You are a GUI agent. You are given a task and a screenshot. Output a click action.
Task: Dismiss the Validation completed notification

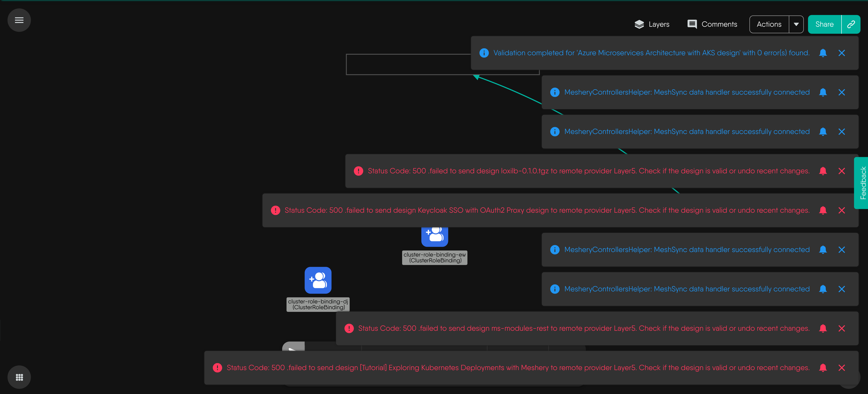click(x=841, y=53)
